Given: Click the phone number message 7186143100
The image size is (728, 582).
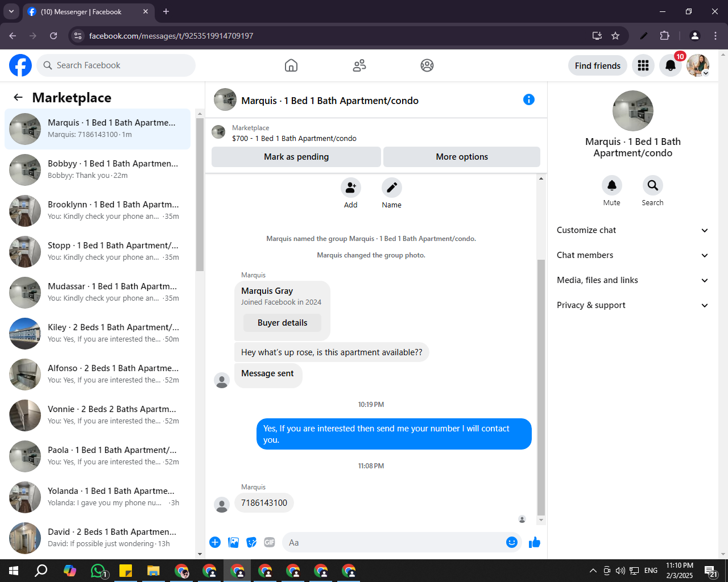Looking at the screenshot, I should [x=264, y=503].
